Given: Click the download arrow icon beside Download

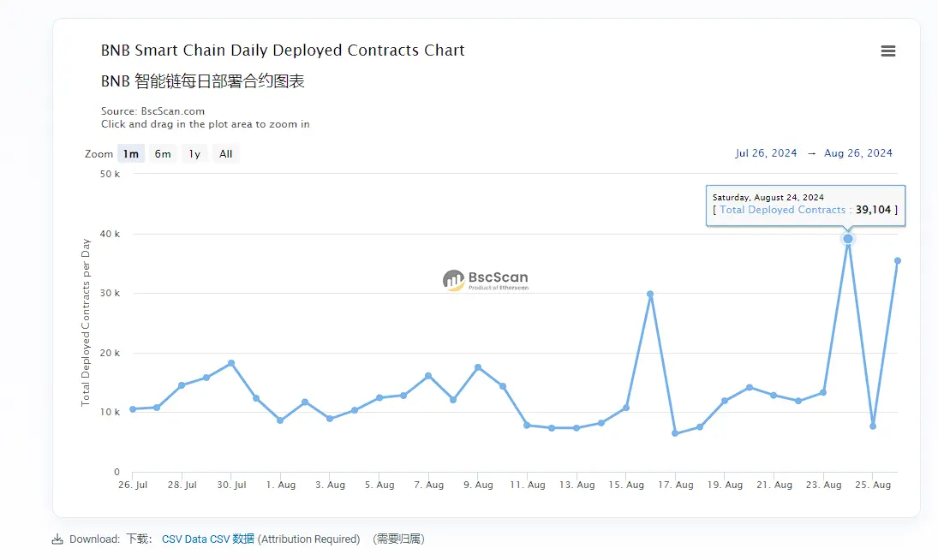Looking at the screenshot, I should click(58, 539).
